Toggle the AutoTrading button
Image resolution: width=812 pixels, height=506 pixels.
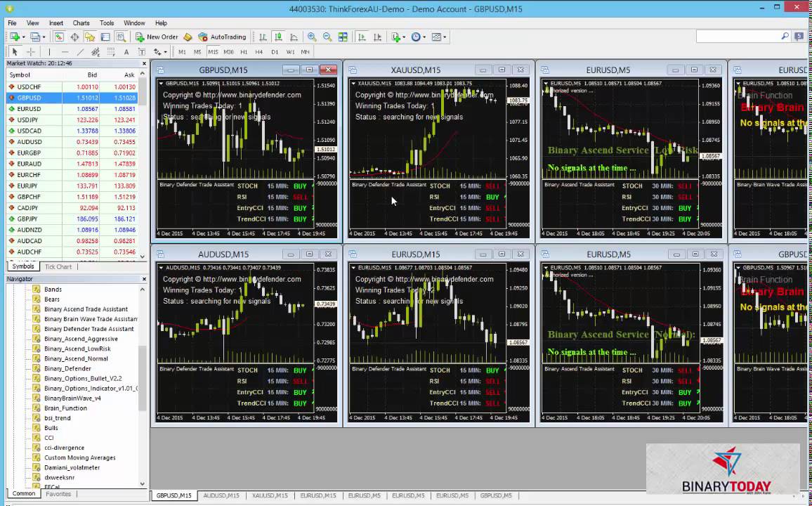(222, 37)
